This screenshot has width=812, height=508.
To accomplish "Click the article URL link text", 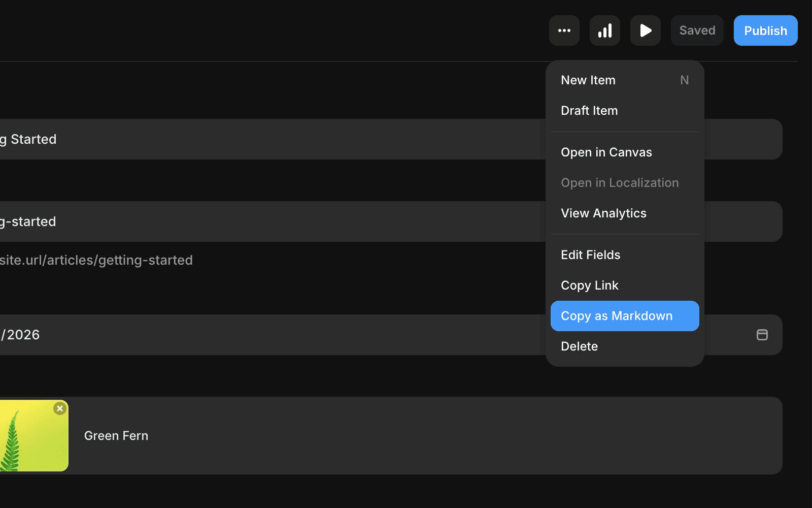I will 96,260.
